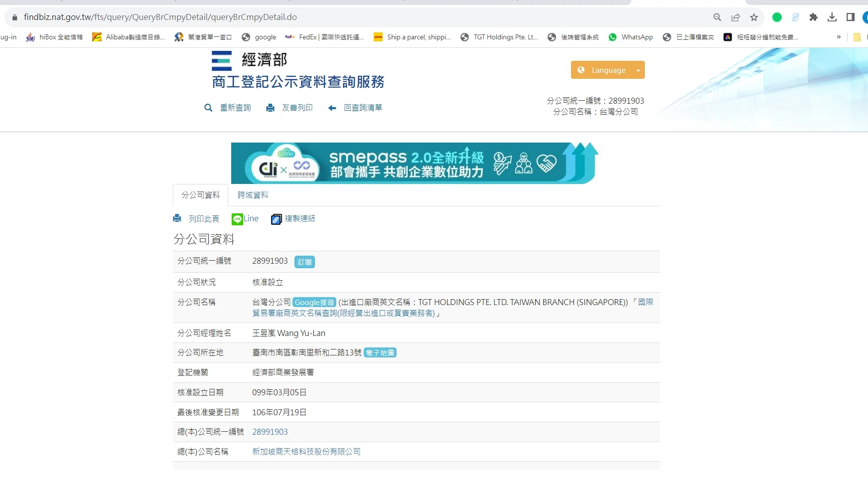Bookmark this page with the star icon
The width and height of the screenshot is (868, 496).
[x=754, y=17]
